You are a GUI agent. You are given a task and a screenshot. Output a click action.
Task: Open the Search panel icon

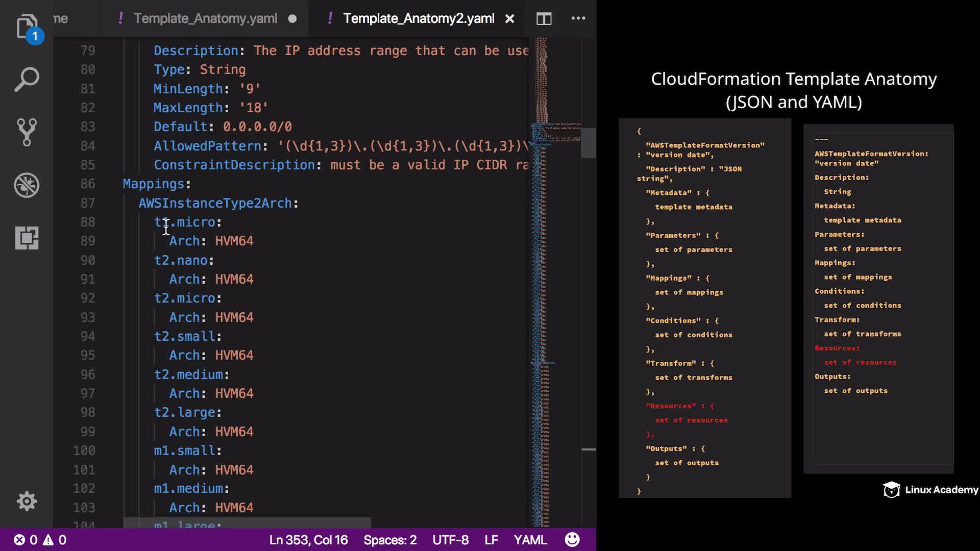27,80
